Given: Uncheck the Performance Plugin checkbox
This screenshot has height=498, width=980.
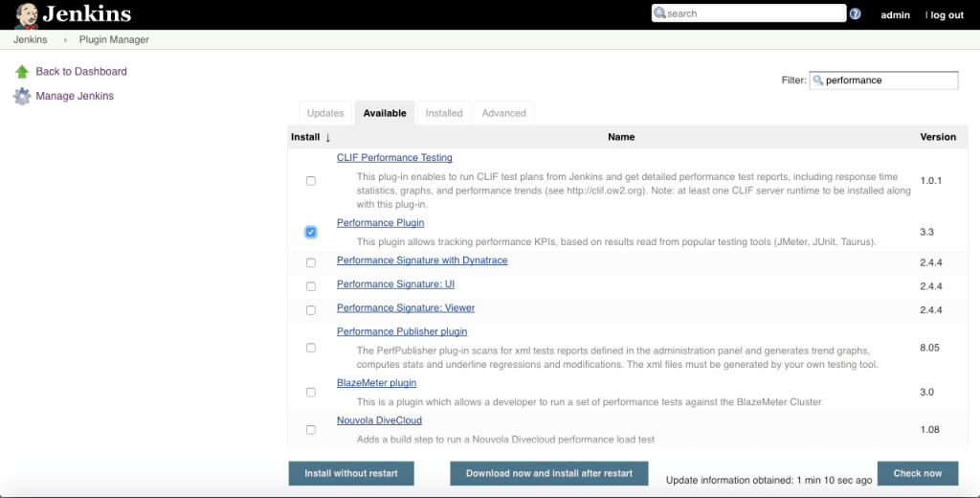Looking at the screenshot, I should [x=311, y=233].
